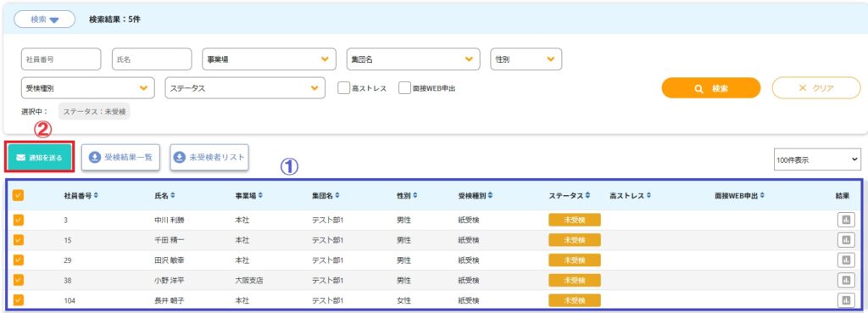868x313 pixels.
Task: Click the 女性 cell for 長井 朝子
Action: tap(403, 300)
